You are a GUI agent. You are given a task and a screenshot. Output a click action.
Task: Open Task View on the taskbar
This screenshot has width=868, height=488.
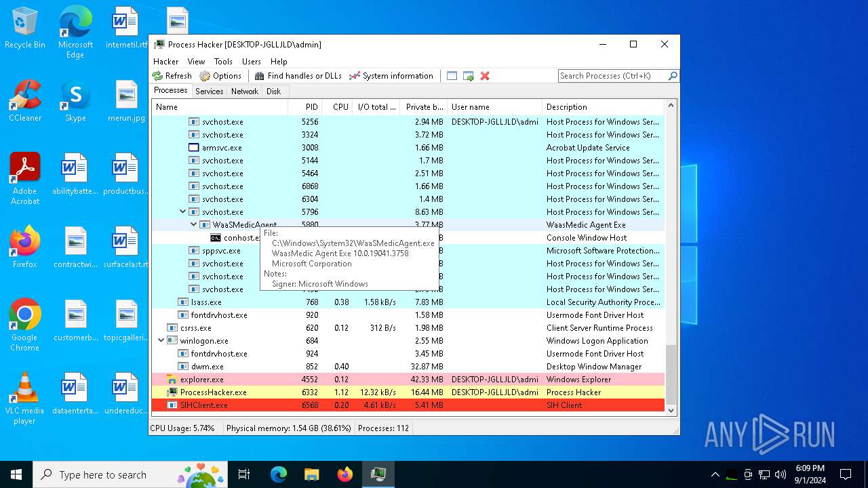coord(244,474)
